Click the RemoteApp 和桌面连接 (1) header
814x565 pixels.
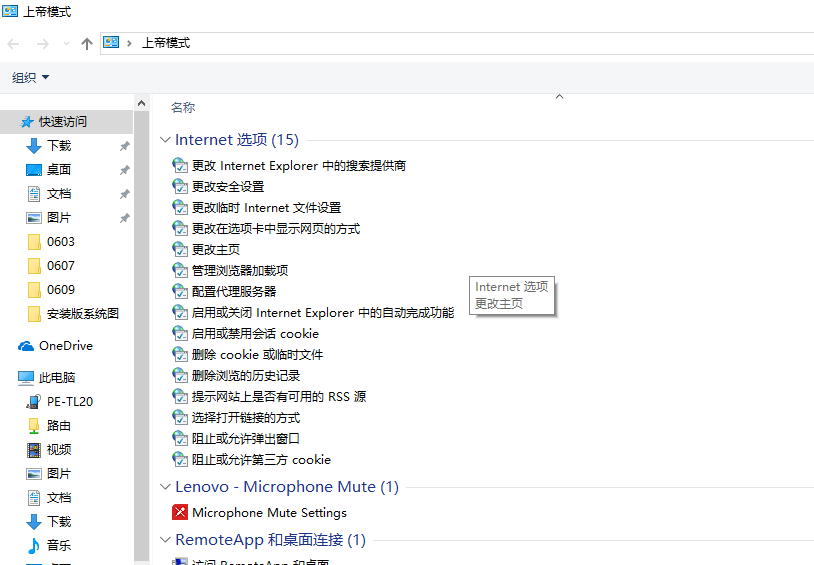(x=270, y=540)
